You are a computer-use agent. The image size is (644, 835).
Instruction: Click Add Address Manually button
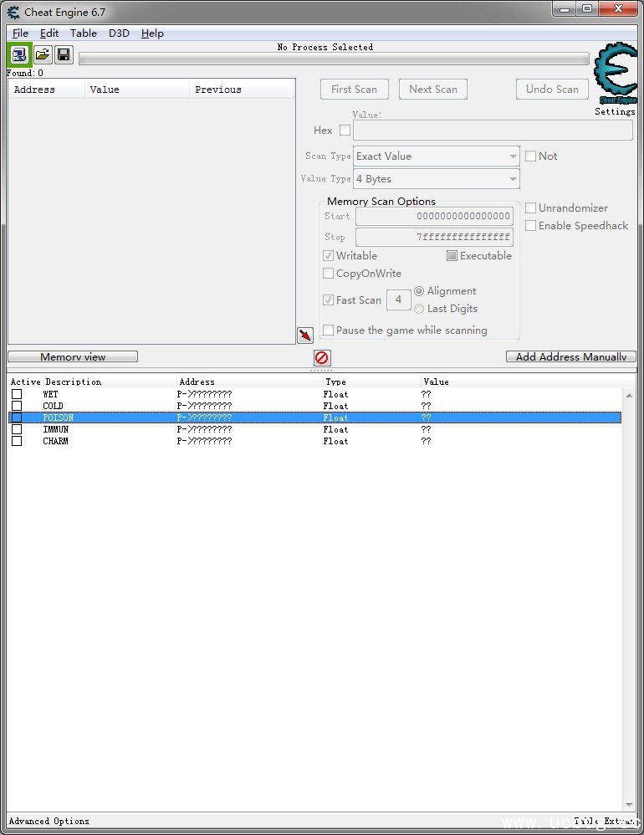[570, 357]
